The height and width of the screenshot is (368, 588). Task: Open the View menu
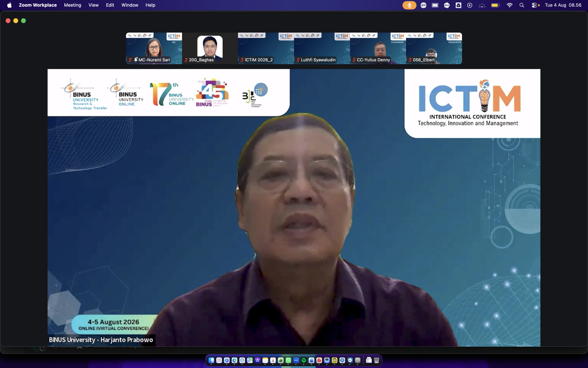pos(93,5)
